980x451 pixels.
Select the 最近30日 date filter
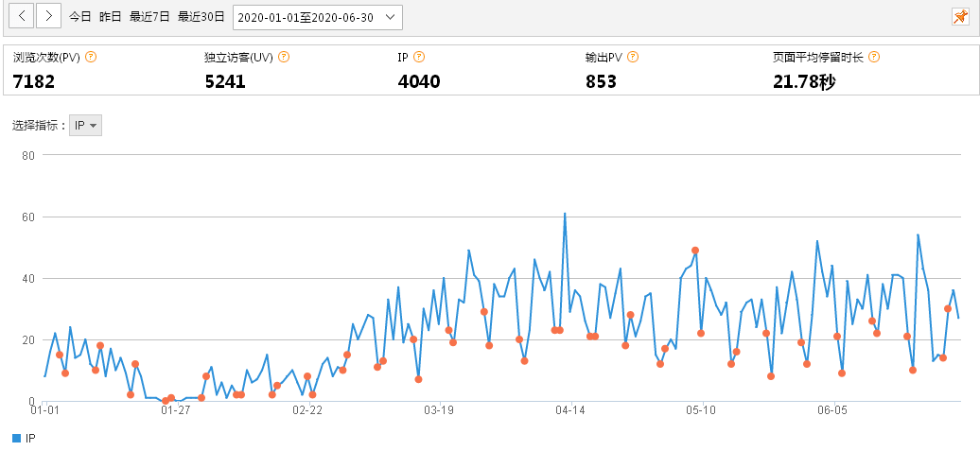click(x=201, y=17)
